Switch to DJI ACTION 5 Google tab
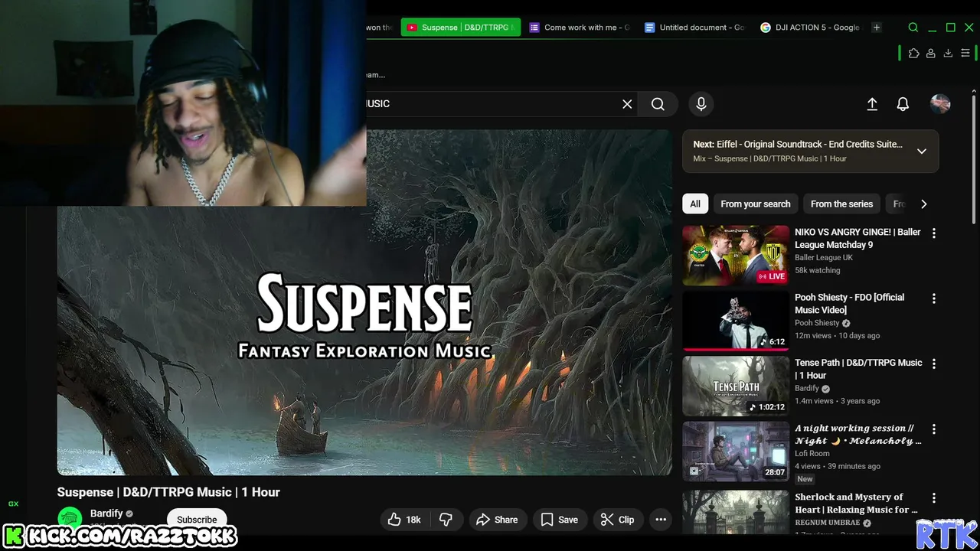 pyautogui.click(x=810, y=28)
